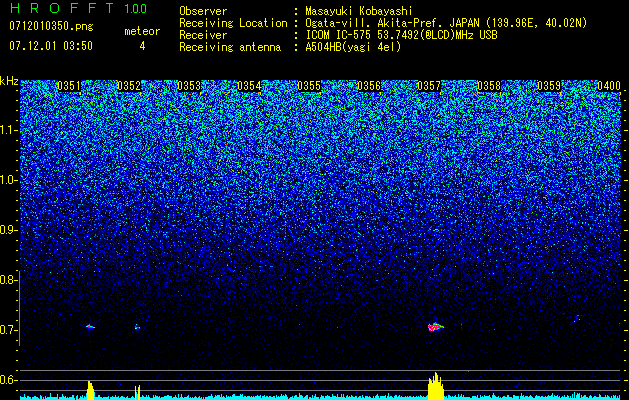Click the Receiver ICOM IC-575 line
This screenshot has width=629, height=400.
click(338, 35)
